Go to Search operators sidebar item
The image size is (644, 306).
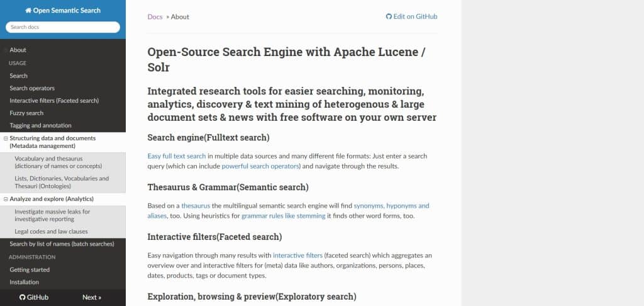pyautogui.click(x=32, y=88)
